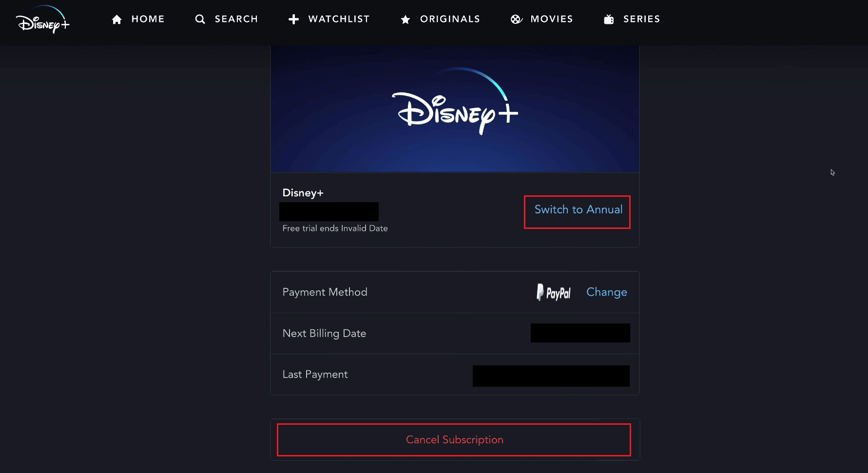Screen dimensions: 868x473
Task: Click the PayPal logo in Payment Method
Action: pos(553,292)
